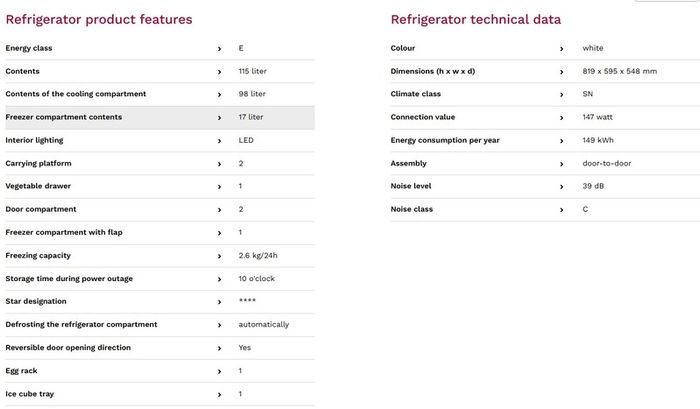Click the chevron beside Dimensions (h x w x d)

click(x=562, y=72)
